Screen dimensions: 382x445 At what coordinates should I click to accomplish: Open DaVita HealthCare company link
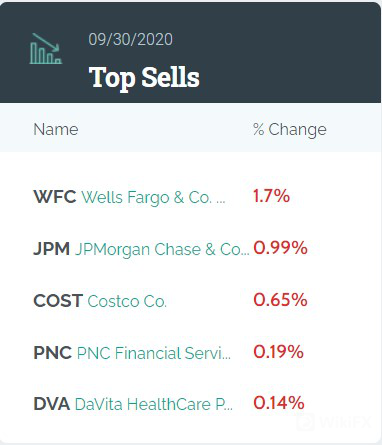[x=154, y=404]
